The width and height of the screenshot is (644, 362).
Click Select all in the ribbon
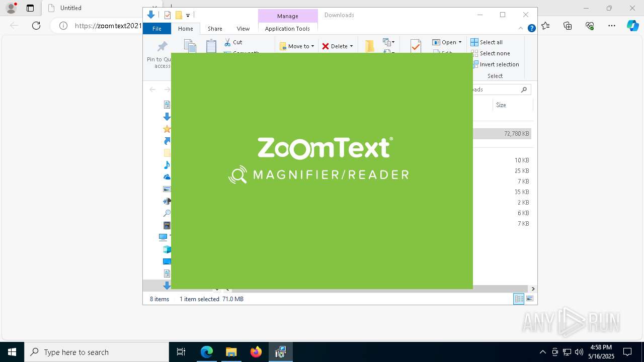pyautogui.click(x=487, y=42)
